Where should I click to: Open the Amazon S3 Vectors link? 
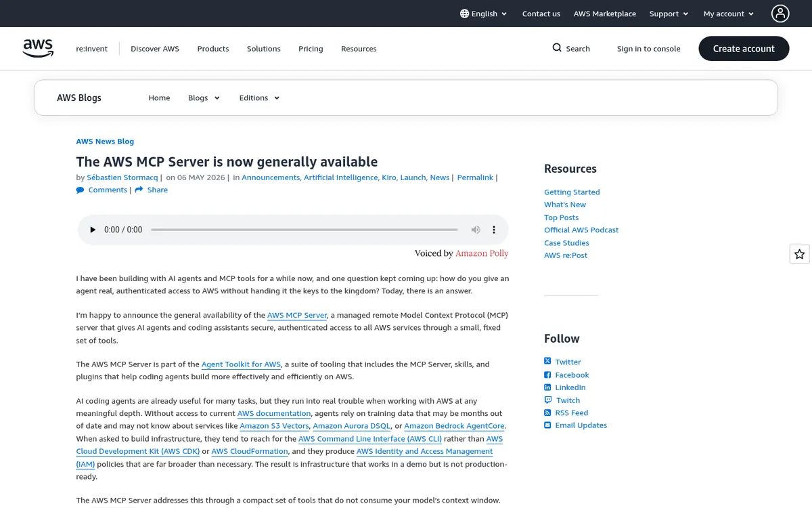click(x=274, y=426)
